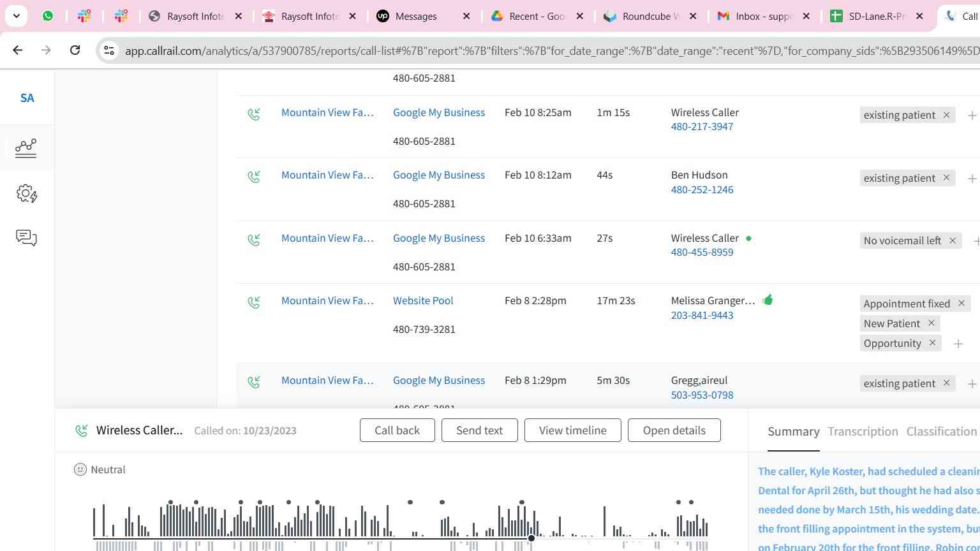Add a tag to the Gregg,aireul call
The width and height of the screenshot is (980, 551).
click(x=972, y=384)
